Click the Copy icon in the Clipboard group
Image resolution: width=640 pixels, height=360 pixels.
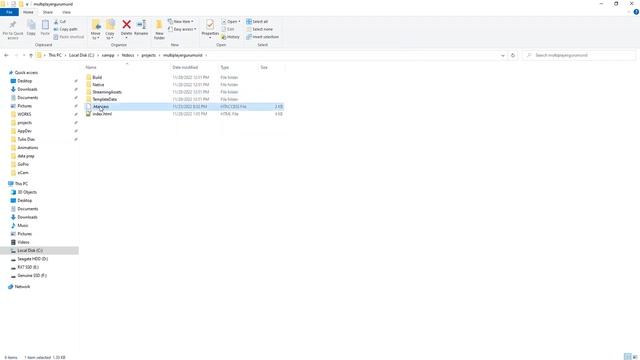pyautogui.click(x=31, y=25)
